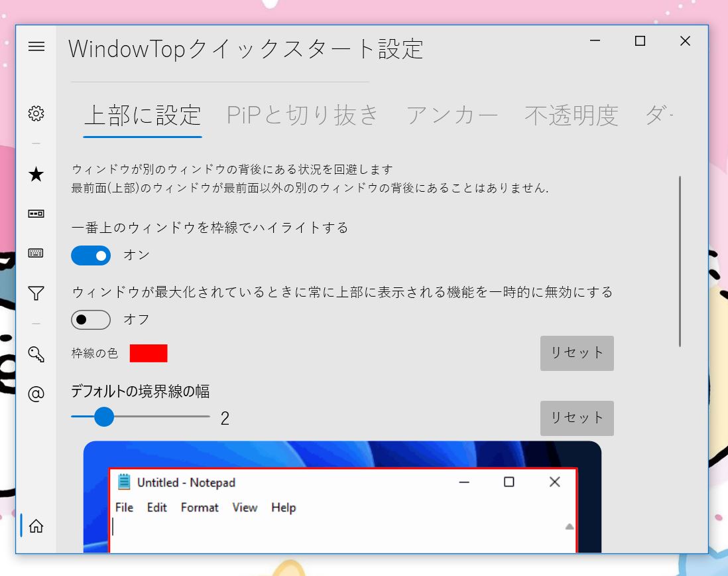728x576 pixels.
Task: Click the 枠線の色 label
Action: 95,354
